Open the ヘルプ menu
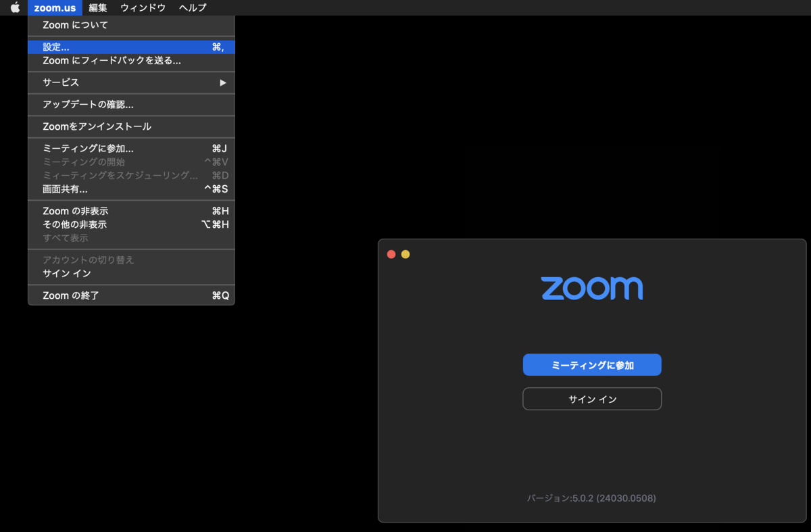811x532 pixels. pyautogui.click(x=193, y=7)
